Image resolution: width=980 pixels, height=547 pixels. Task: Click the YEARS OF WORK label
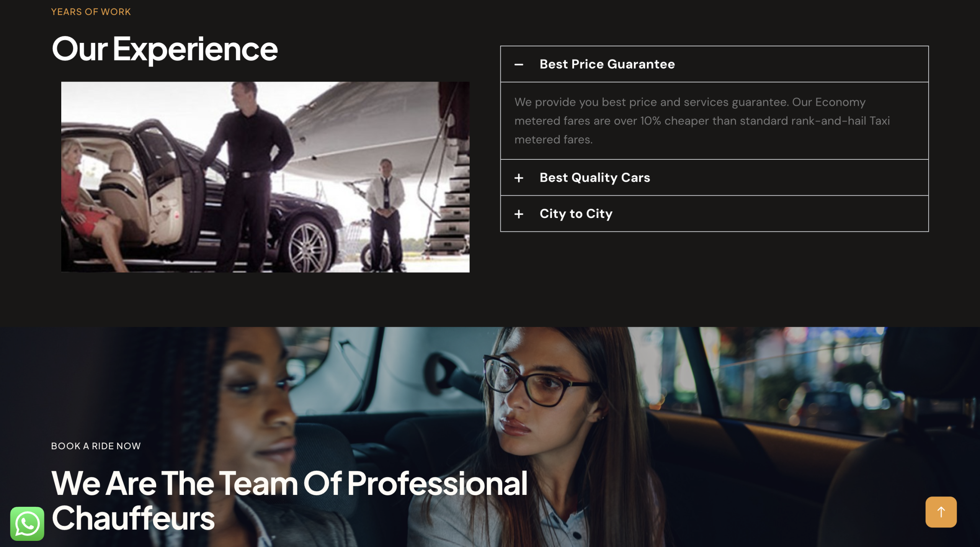(x=91, y=12)
